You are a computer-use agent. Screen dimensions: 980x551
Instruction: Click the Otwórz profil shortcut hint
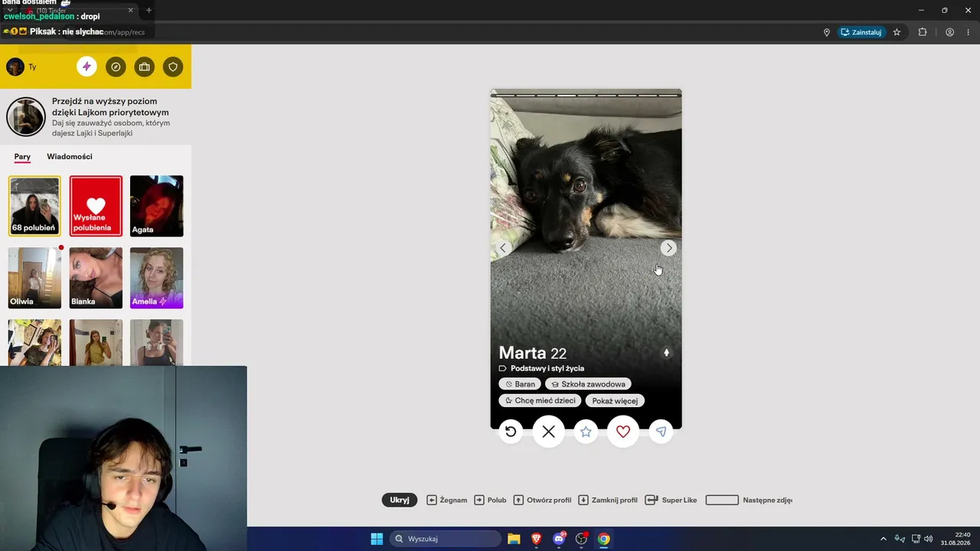tap(542, 500)
